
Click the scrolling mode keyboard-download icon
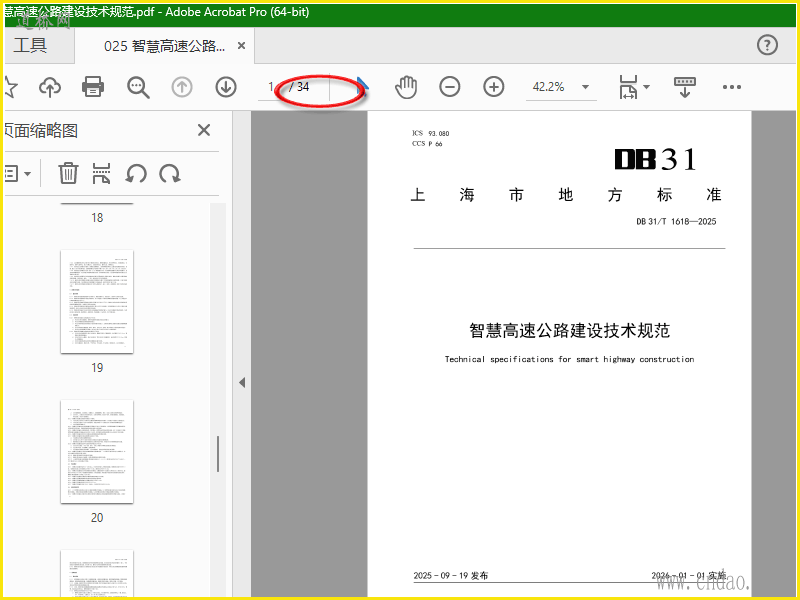click(685, 87)
